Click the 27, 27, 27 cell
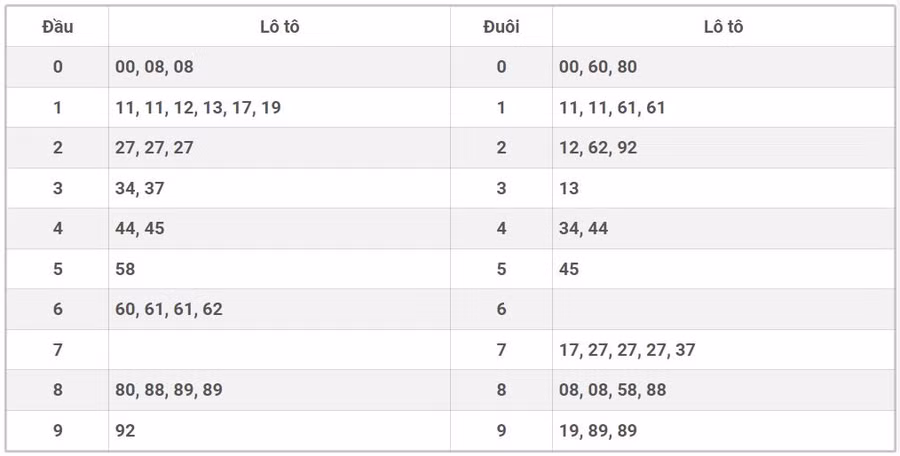The width and height of the screenshot is (900, 456). pos(155,148)
